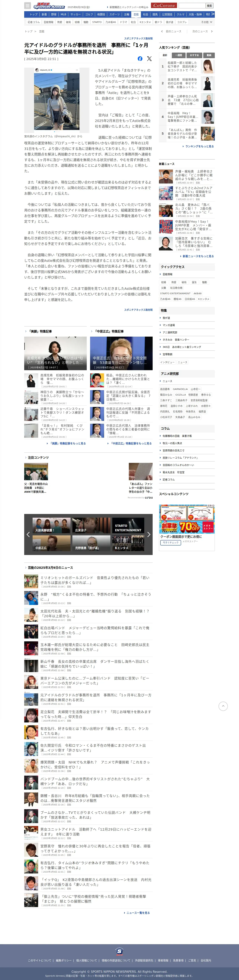Select the 野球 main nav tab

click(54, 15)
